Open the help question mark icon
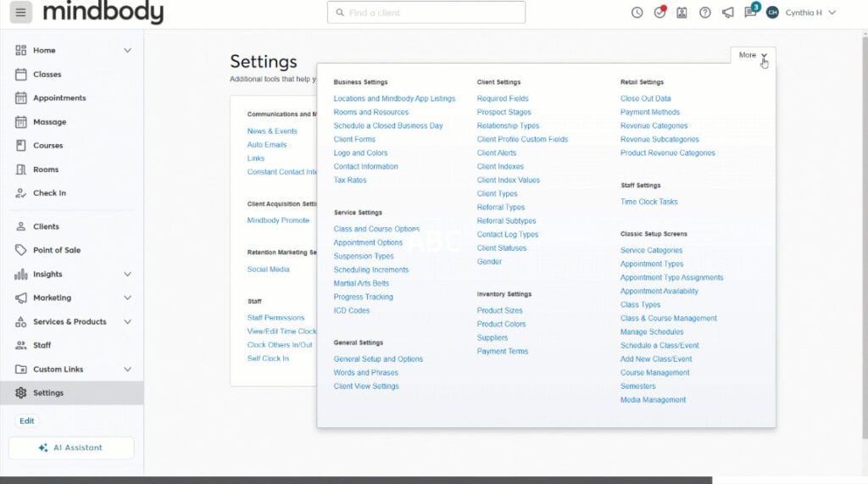The image size is (868, 484). click(704, 12)
